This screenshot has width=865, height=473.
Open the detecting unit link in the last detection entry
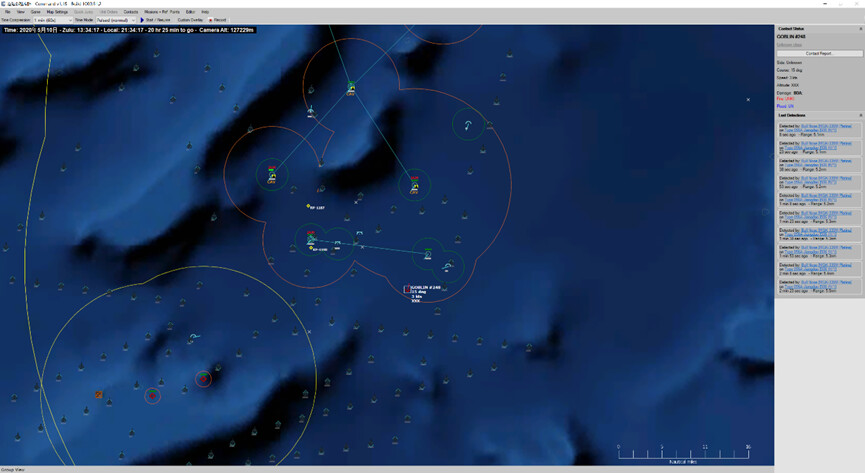[826, 282]
